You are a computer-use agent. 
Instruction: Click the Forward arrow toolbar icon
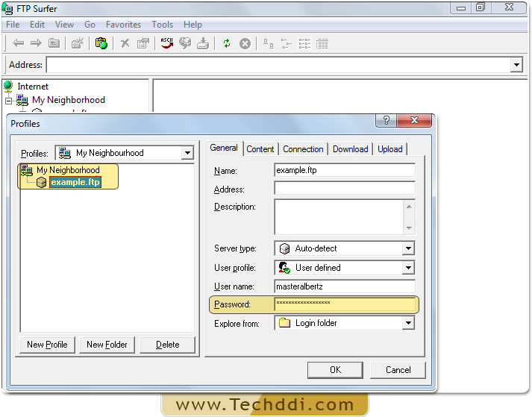pos(36,43)
